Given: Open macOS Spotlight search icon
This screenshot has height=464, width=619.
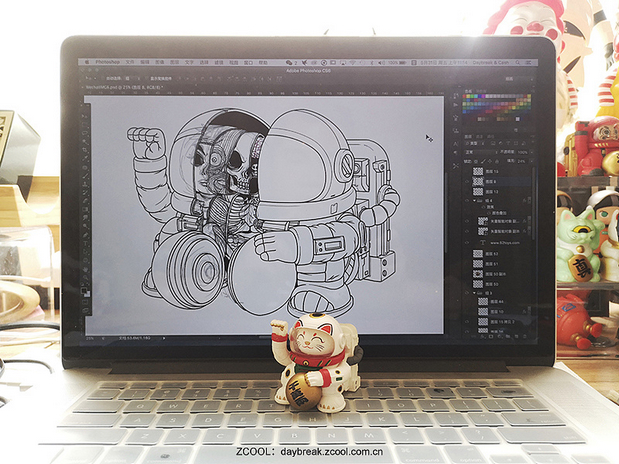Looking at the screenshot, I should click(x=518, y=62).
